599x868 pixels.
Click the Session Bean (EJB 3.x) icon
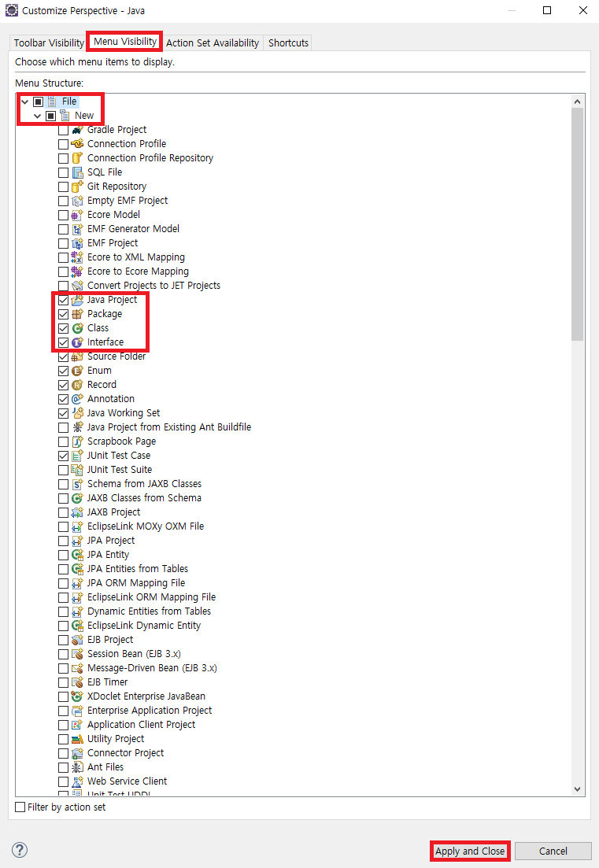point(77,654)
